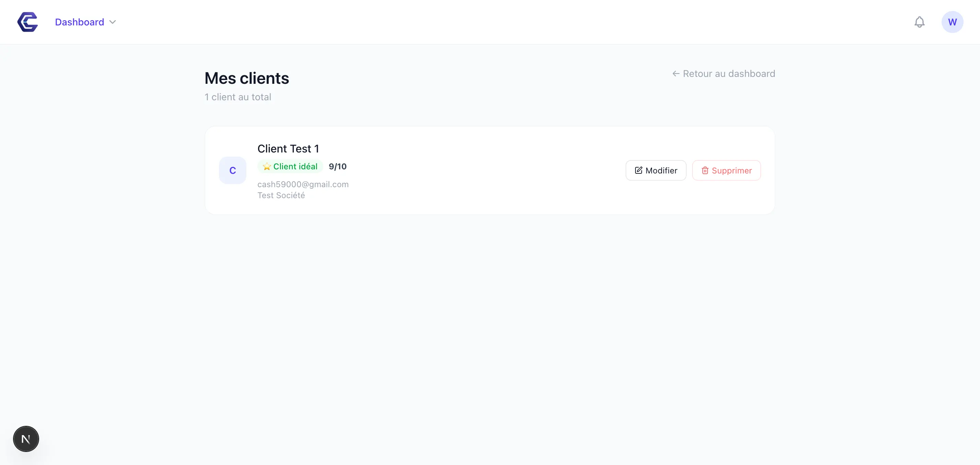Click the C avatar of Client Test 1
This screenshot has width=980, height=465.
[x=232, y=170]
